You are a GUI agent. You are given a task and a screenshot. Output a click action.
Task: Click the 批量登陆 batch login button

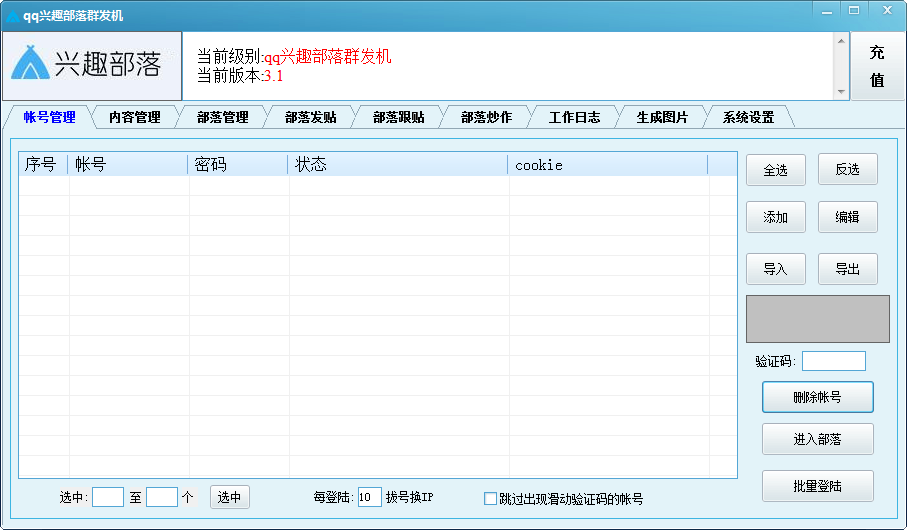coord(817,486)
